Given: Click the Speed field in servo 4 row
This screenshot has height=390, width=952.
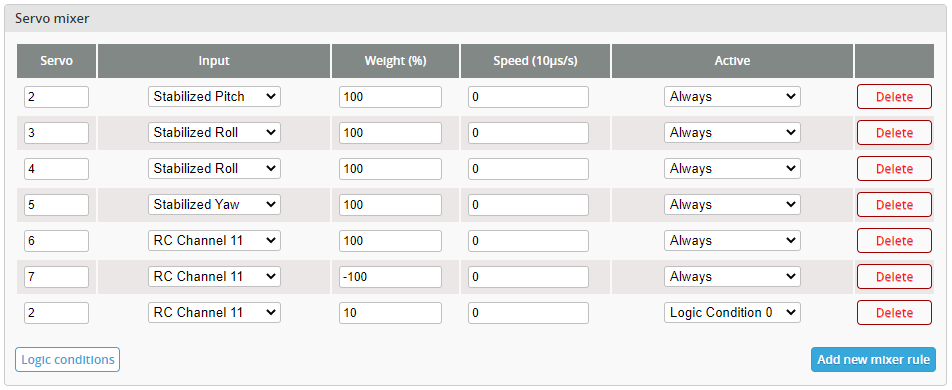Looking at the screenshot, I should point(528,169).
